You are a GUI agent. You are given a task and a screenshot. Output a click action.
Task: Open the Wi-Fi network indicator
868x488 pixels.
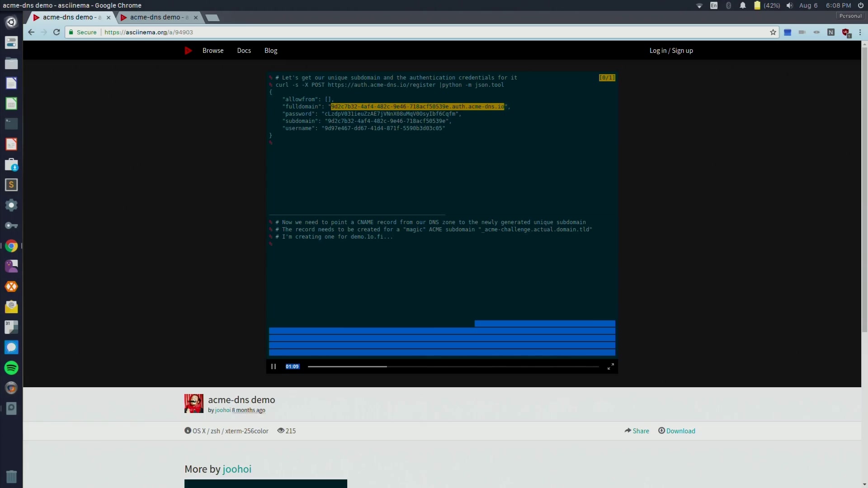pos(699,5)
